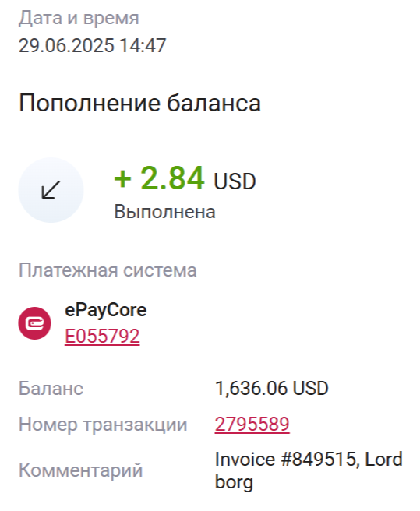The width and height of the screenshot is (420, 511).
Task: Click the red ePayCore logo icon
Action: [x=34, y=323]
